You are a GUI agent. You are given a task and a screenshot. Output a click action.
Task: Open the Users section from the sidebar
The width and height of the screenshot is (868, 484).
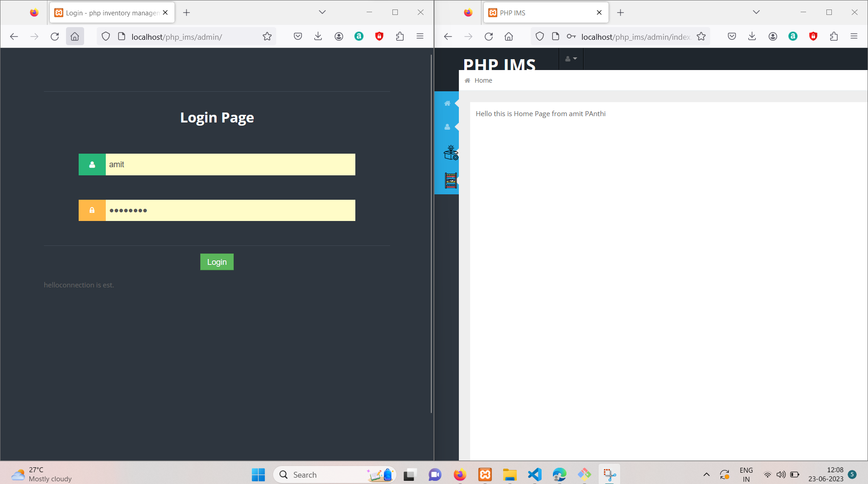447,127
